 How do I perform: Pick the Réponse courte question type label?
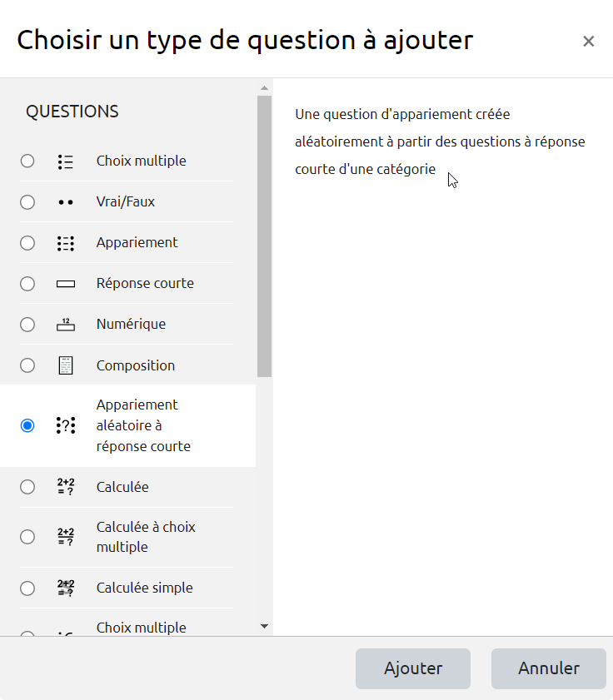tap(145, 283)
